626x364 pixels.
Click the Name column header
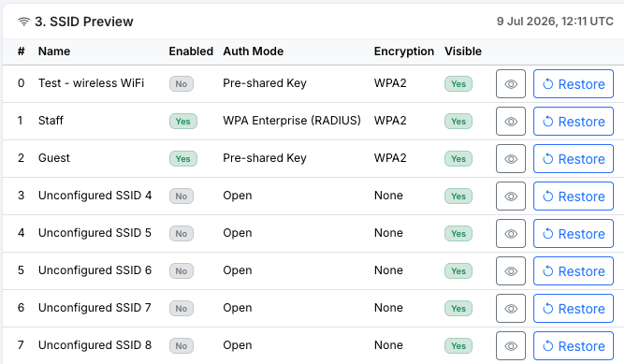click(54, 51)
